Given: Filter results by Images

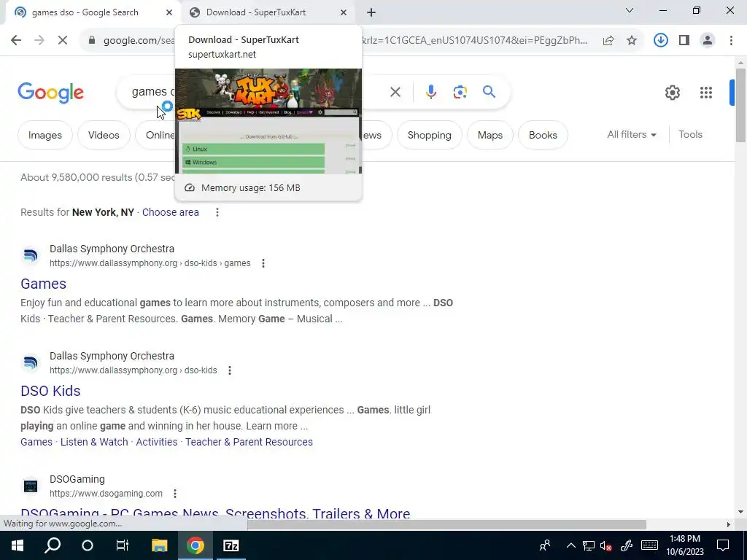Looking at the screenshot, I should click(44, 135).
